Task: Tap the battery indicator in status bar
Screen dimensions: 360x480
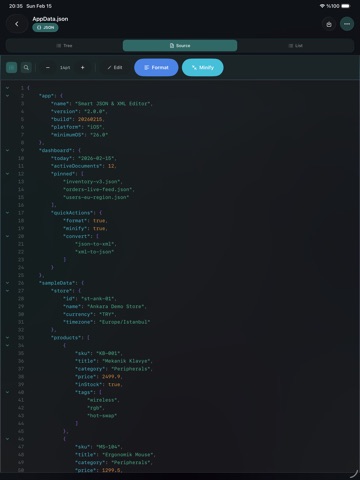Action: point(346,6)
